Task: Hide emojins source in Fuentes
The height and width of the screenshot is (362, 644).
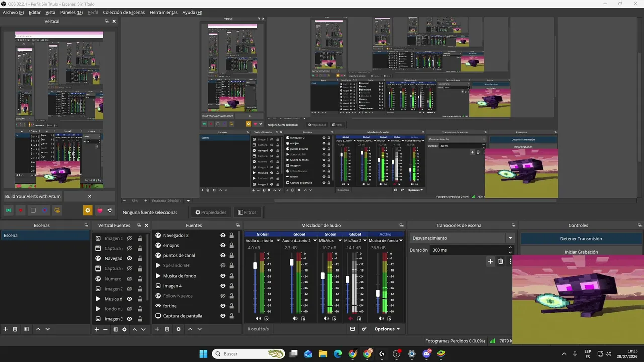Action: pyautogui.click(x=223, y=245)
